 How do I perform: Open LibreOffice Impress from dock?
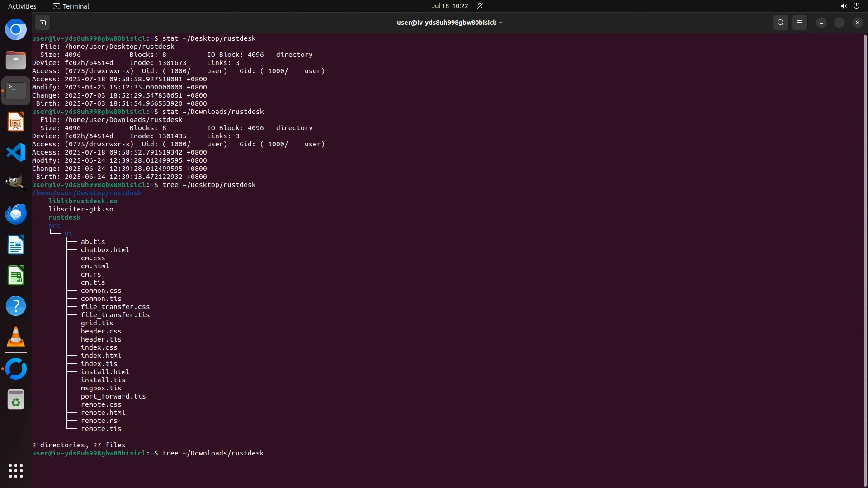click(x=16, y=122)
